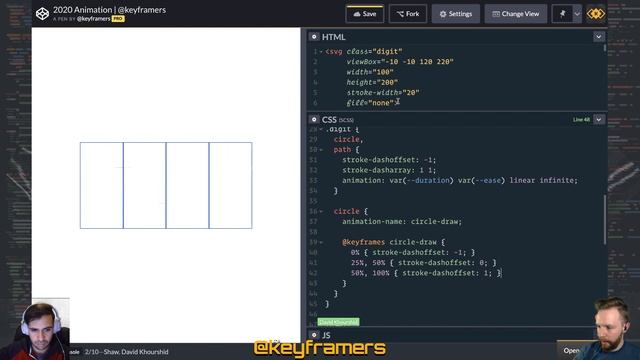Click the stroke-width="20" line
Viewport: 640px width, 360px height.
coord(383,93)
